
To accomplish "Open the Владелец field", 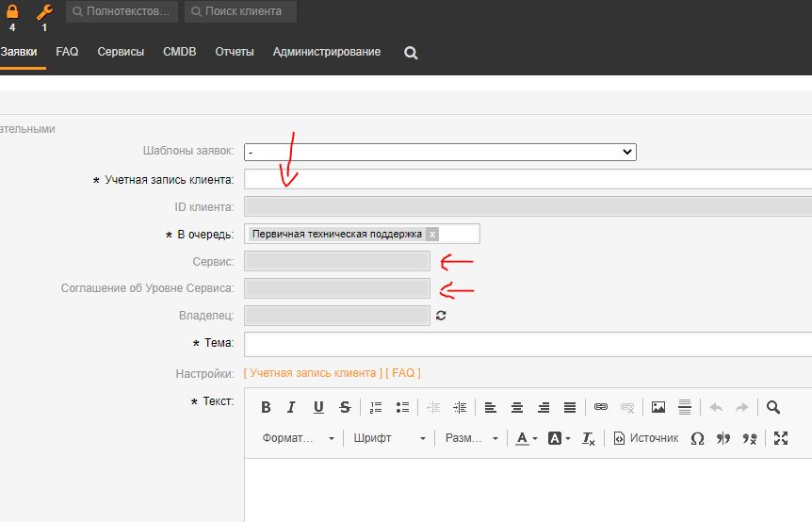I will [337, 316].
